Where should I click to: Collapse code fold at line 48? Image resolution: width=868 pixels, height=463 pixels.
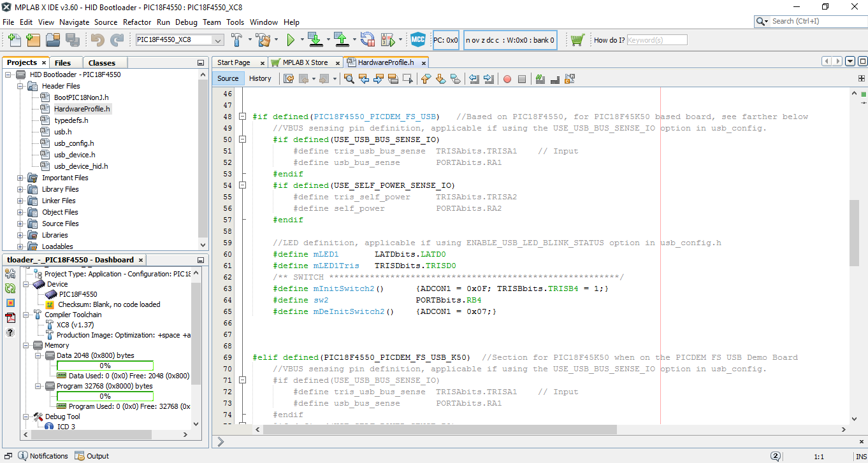[242, 117]
